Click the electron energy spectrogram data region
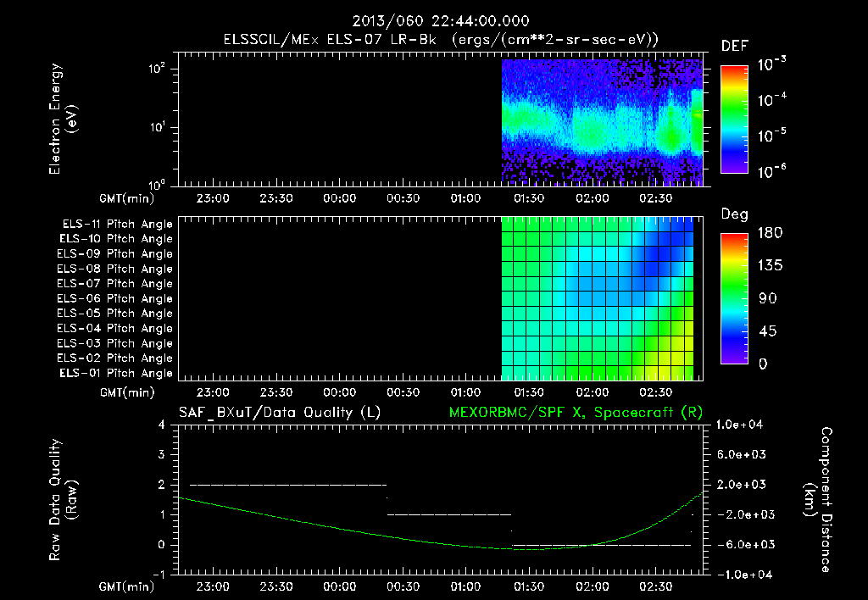868x600 pixels. [x=603, y=122]
